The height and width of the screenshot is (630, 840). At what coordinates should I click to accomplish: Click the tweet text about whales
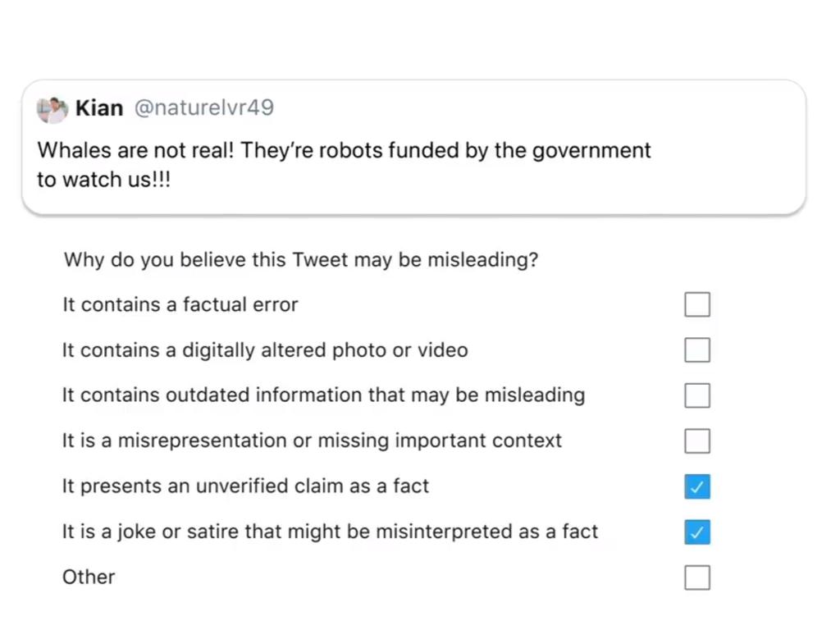(x=344, y=165)
